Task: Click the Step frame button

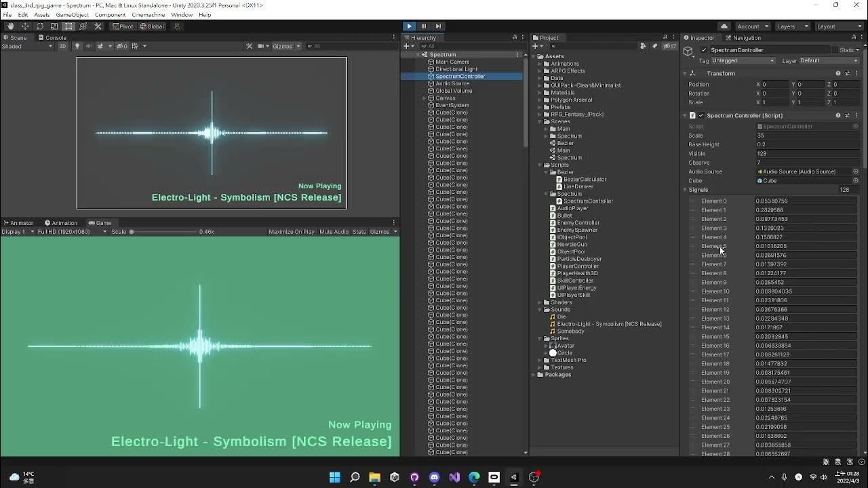Action: (x=438, y=26)
